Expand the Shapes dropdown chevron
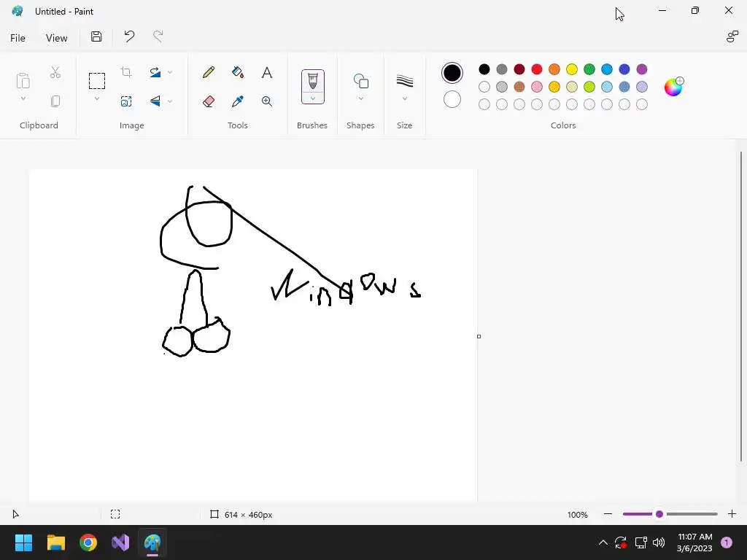This screenshot has height=560, width=747. pos(361,98)
